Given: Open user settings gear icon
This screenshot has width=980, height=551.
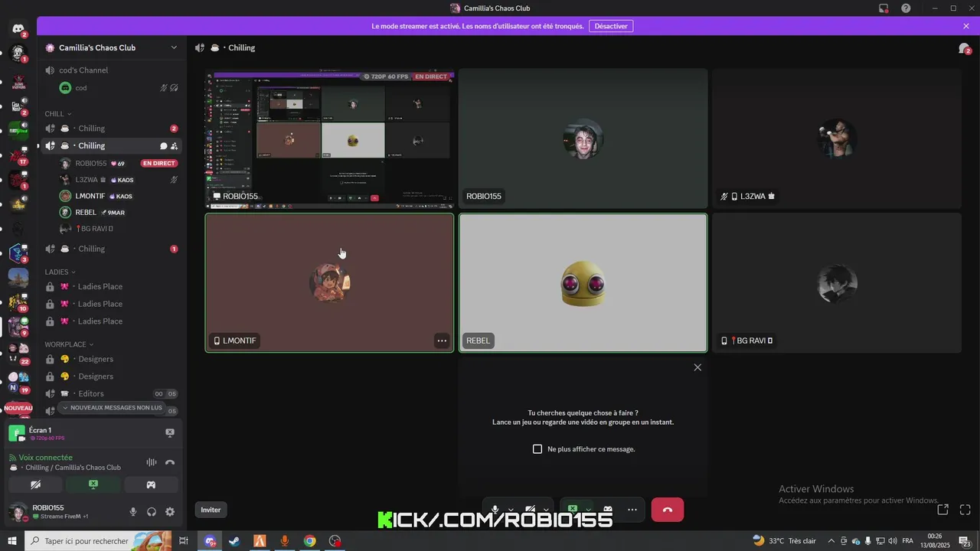Looking at the screenshot, I should coord(170,512).
